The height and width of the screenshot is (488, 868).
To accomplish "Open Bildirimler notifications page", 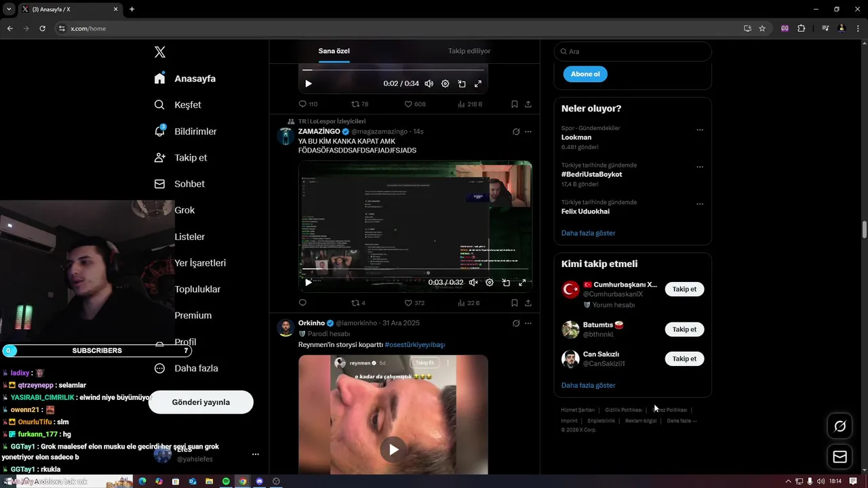I will (x=185, y=131).
